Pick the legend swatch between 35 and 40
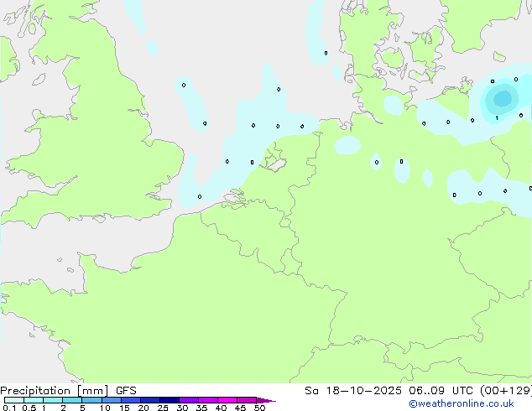Viewport: 532px width, 411px height. [207, 400]
